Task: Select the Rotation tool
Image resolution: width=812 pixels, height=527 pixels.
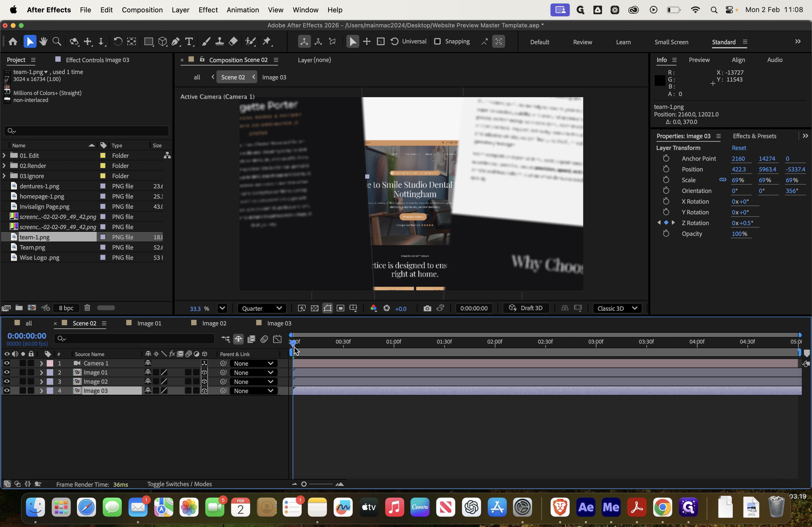Action: [118, 42]
